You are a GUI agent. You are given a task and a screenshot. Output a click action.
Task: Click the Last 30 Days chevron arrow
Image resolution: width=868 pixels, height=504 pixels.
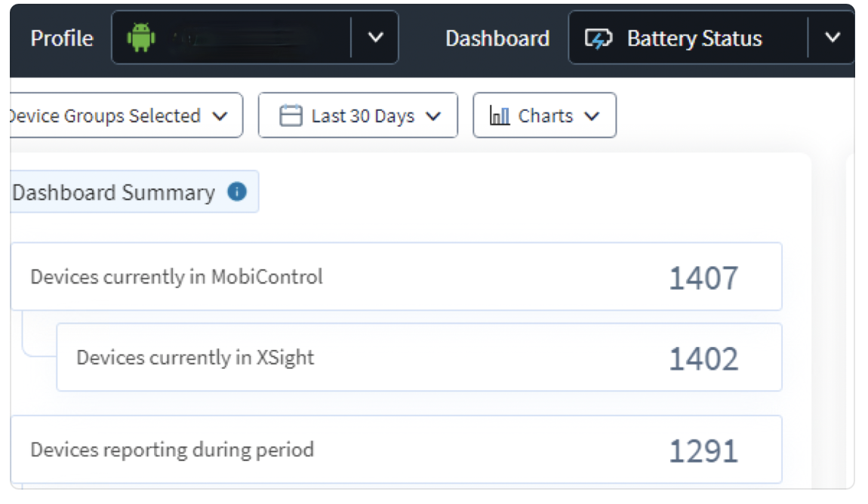tap(433, 116)
